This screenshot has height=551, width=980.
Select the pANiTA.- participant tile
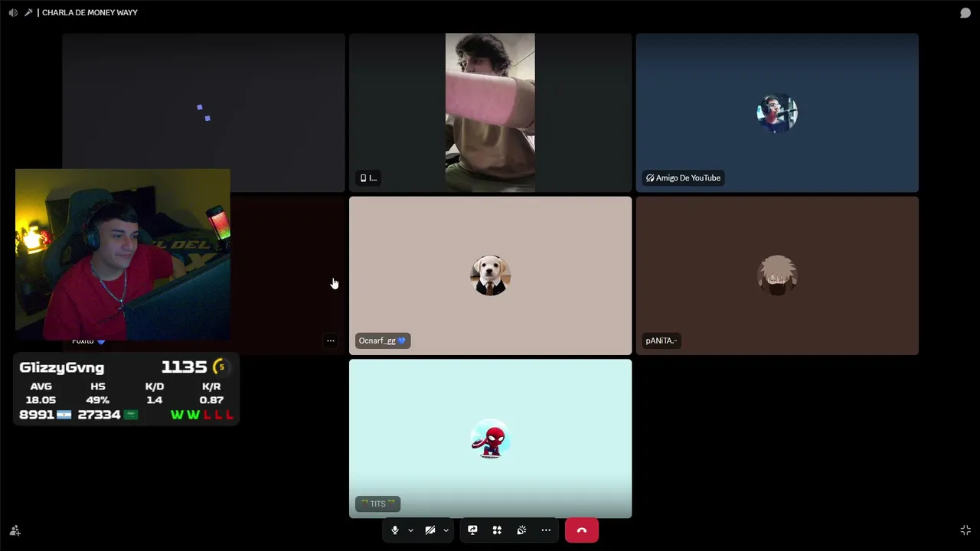point(777,275)
